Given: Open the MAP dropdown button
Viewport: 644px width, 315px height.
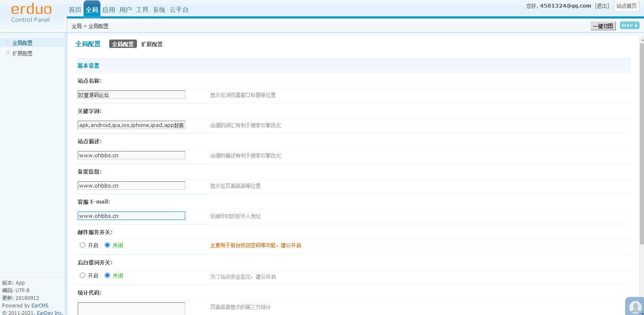Looking at the screenshot, I should [629, 26].
